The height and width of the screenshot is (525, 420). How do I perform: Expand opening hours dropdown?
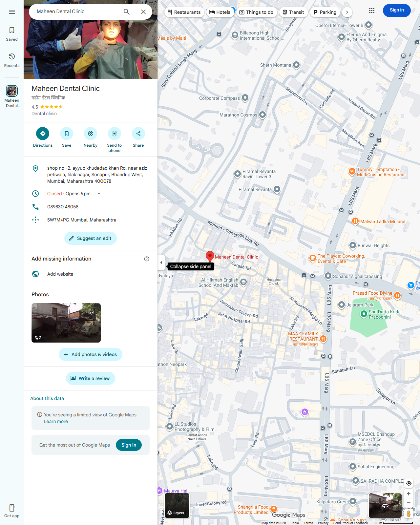coord(99,194)
